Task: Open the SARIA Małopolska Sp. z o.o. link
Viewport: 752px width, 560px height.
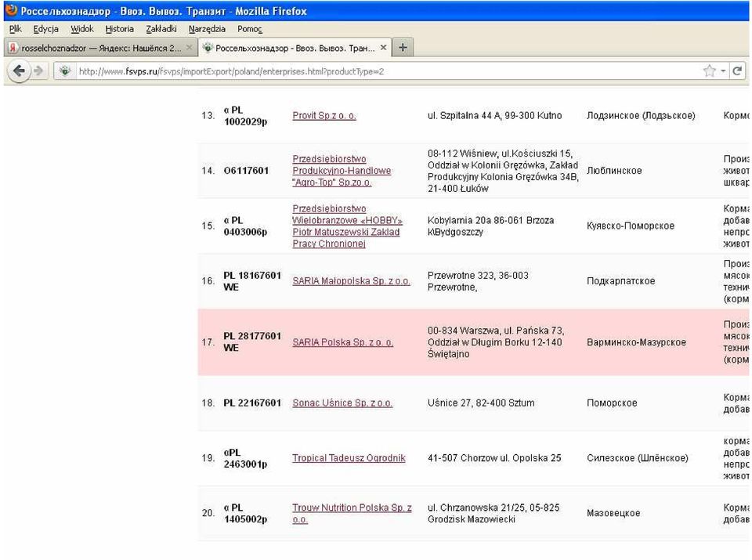Action: point(351,281)
